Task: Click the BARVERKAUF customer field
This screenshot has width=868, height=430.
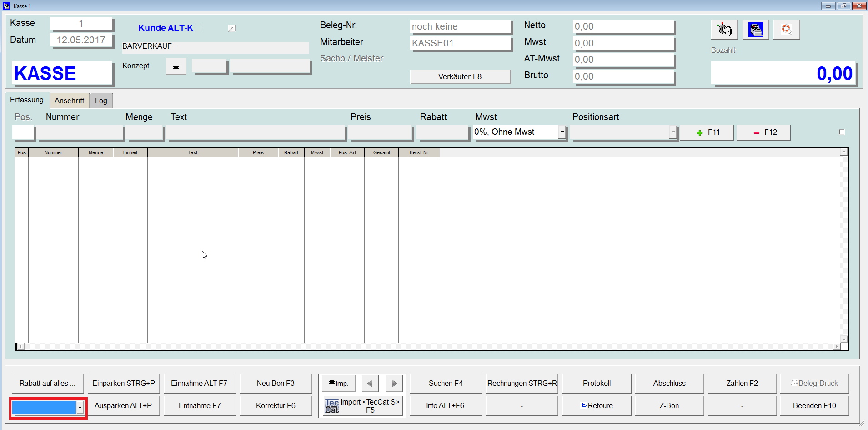Action: point(215,47)
